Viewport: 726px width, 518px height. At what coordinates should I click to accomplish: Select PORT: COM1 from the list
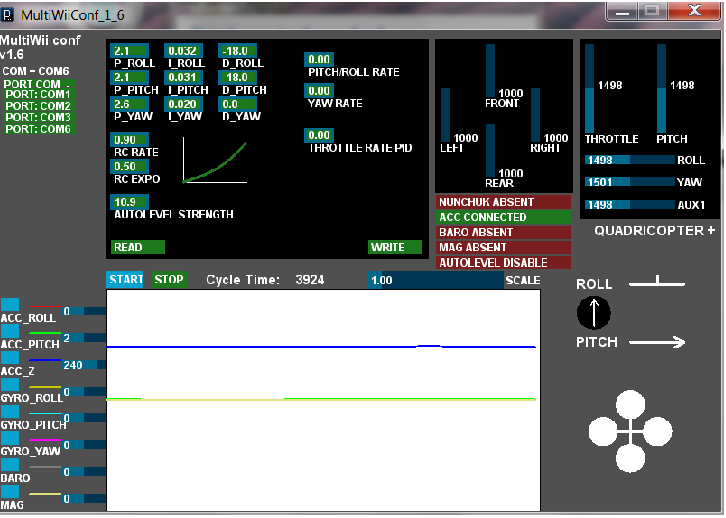coord(39,94)
